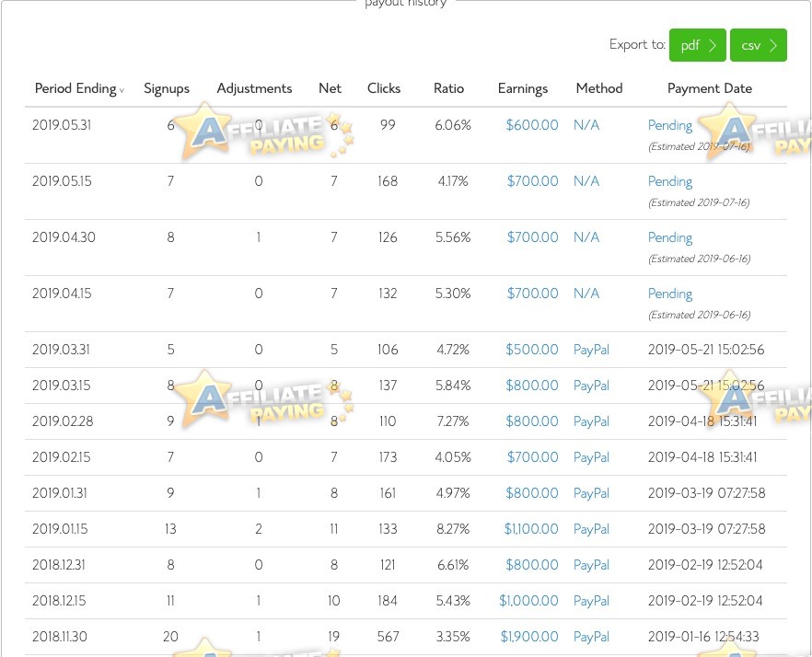Open $1,100.00 earnings link
Viewport: 812px width, 657px height.
click(531, 528)
